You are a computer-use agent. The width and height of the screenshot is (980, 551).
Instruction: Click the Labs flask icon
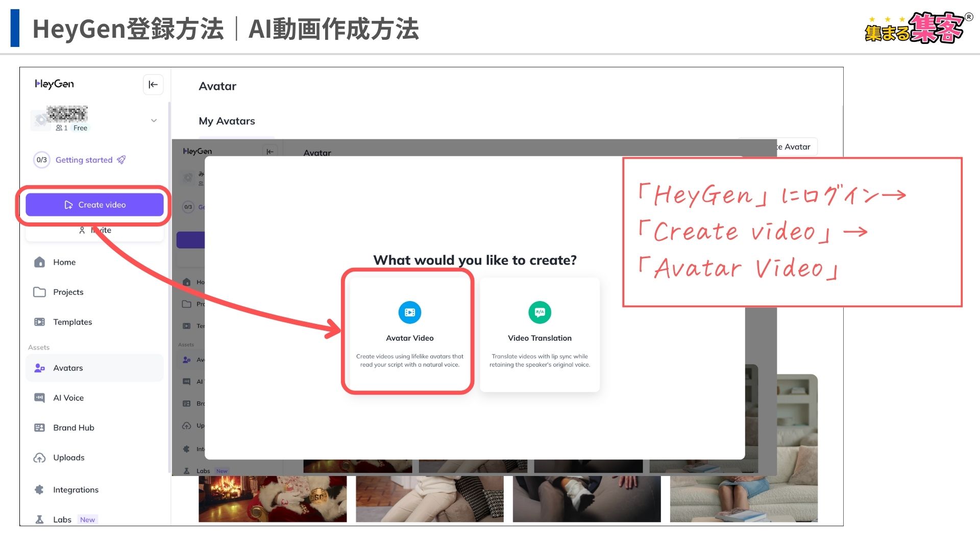[39, 519]
